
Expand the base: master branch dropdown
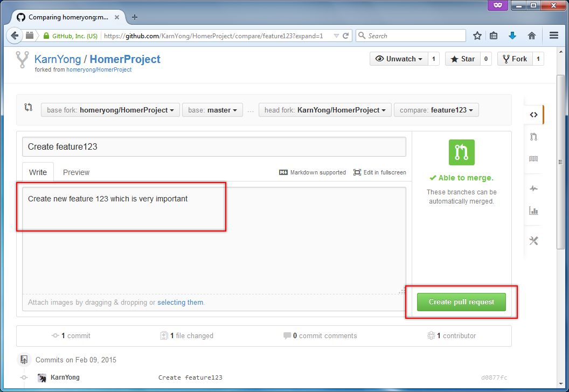point(212,110)
